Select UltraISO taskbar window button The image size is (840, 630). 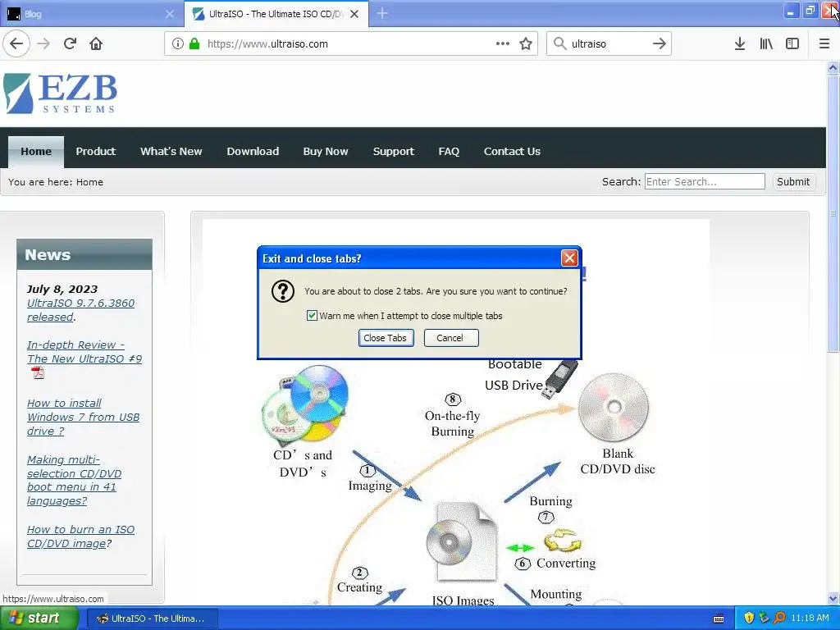[152, 619]
